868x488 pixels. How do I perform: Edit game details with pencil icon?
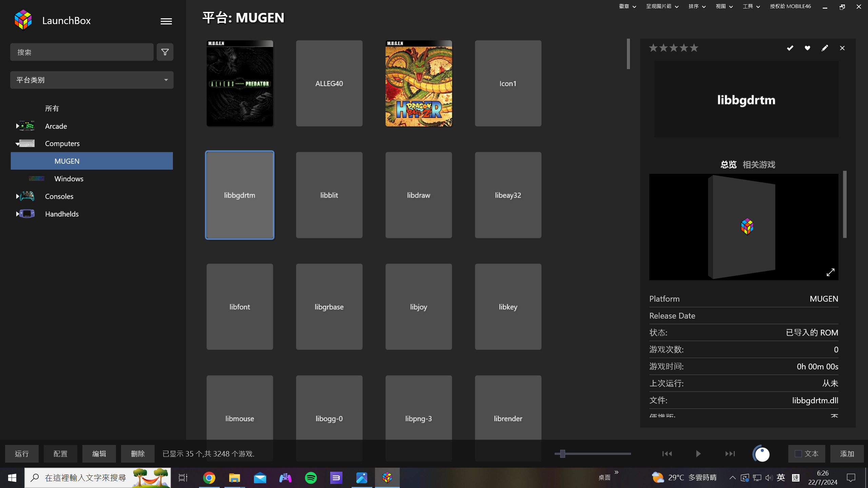(x=825, y=48)
